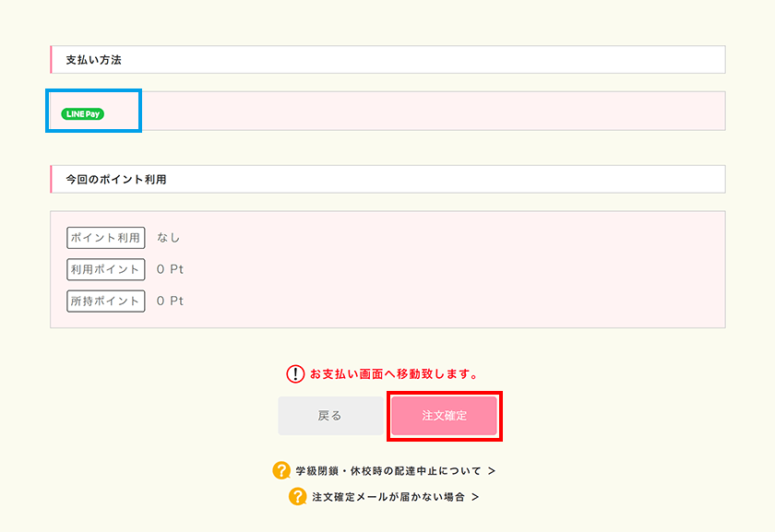Go back using the gray 戻る button
The width and height of the screenshot is (775, 532).
pyautogui.click(x=330, y=416)
